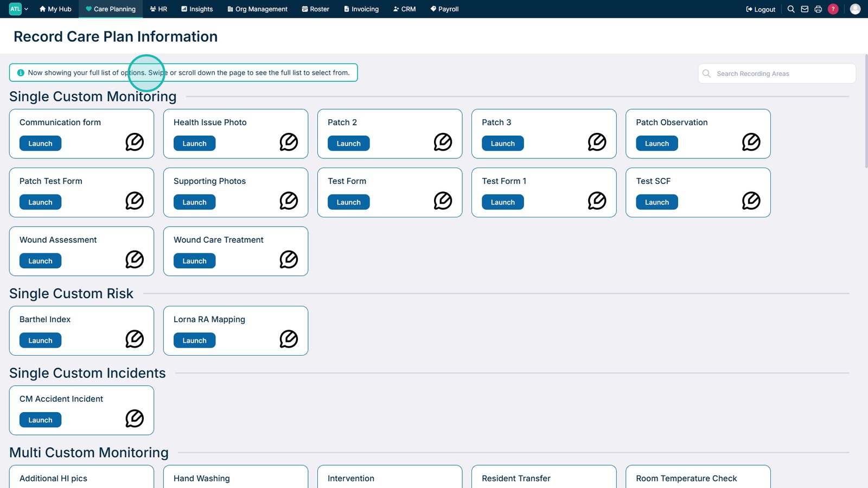The width and height of the screenshot is (868, 488).
Task: Select the Intervention card title
Action: [x=351, y=478]
